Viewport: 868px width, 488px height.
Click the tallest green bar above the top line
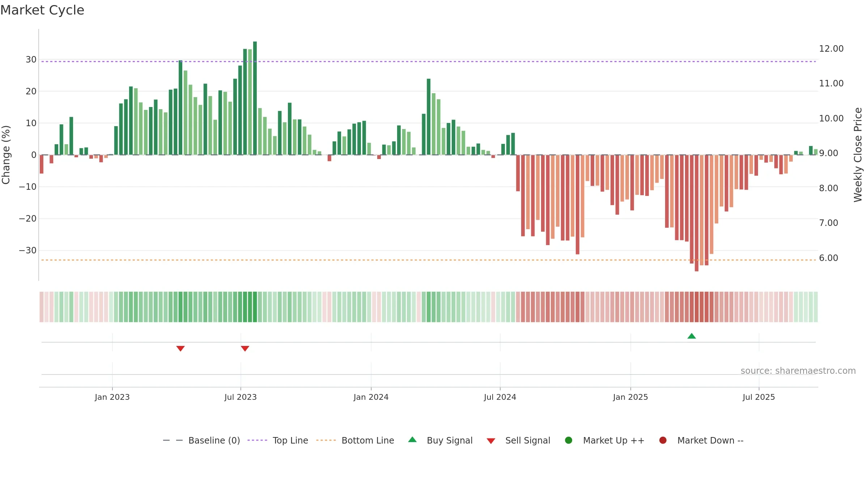[x=255, y=98]
